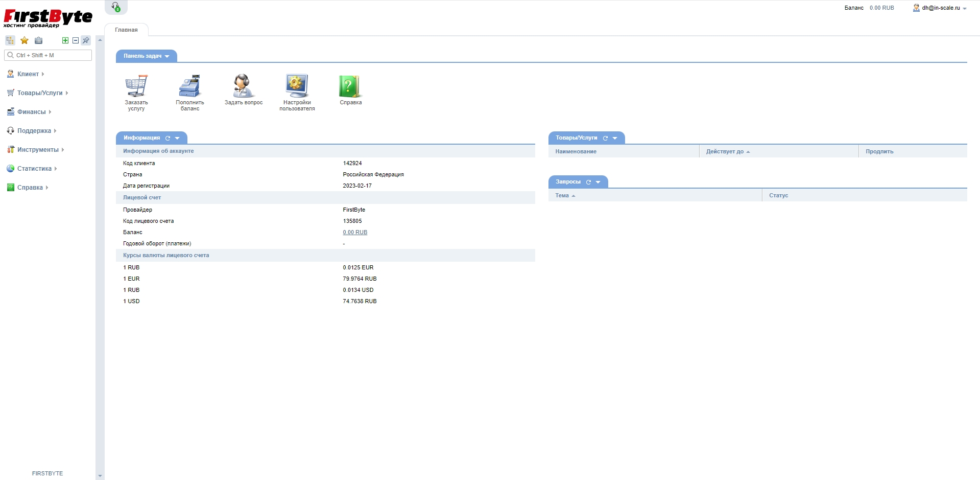Click the Задать вопрос support icon
Screen dimensions: 980x480
click(244, 86)
